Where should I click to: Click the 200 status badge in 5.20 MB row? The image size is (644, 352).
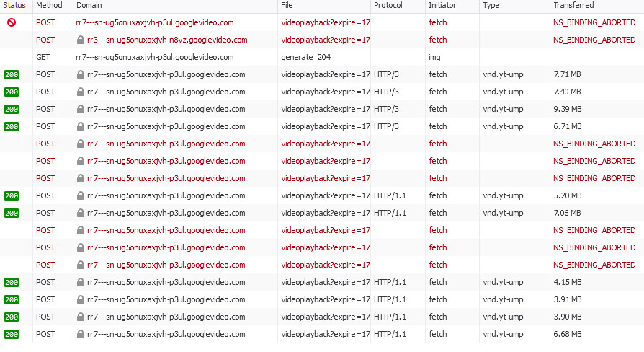coord(12,196)
